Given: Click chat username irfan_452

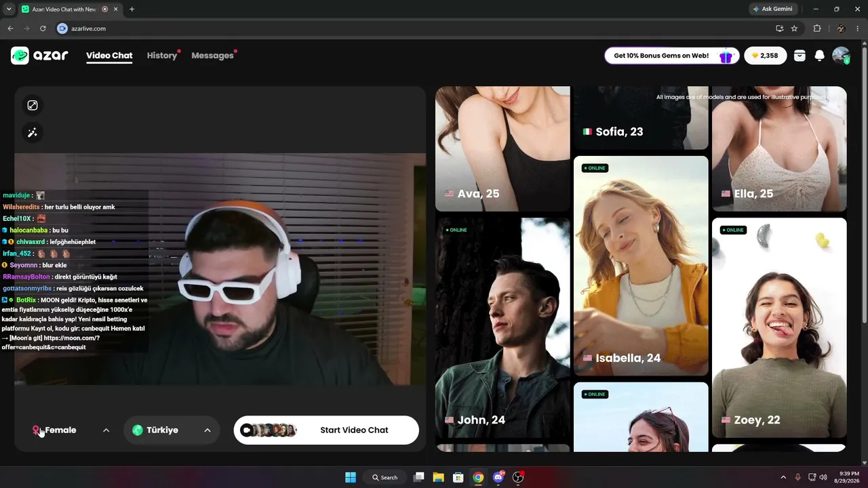Looking at the screenshot, I should 17,253.
